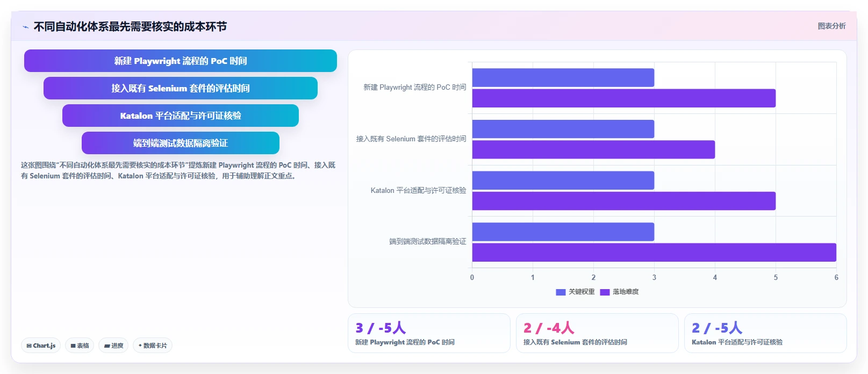Click the chart's 新建 Playwright 流程的 PoC 时间 axis label
This screenshot has height=374, width=868.
414,87
